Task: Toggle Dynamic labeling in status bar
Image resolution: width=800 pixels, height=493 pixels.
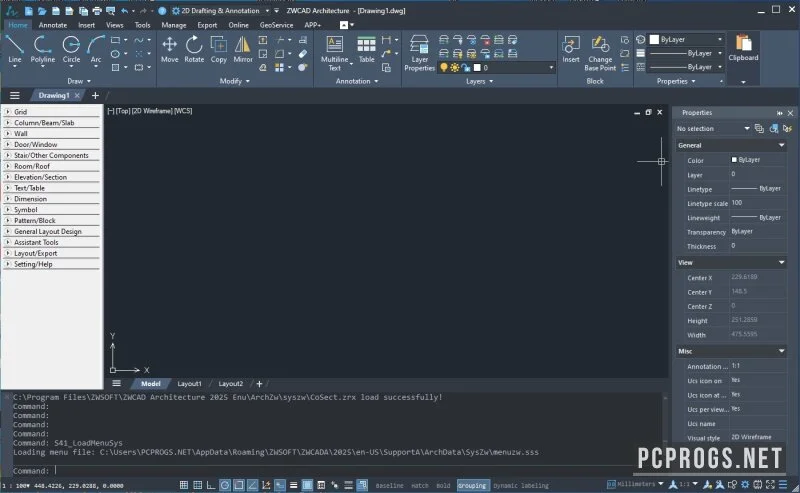Action: (x=521, y=485)
